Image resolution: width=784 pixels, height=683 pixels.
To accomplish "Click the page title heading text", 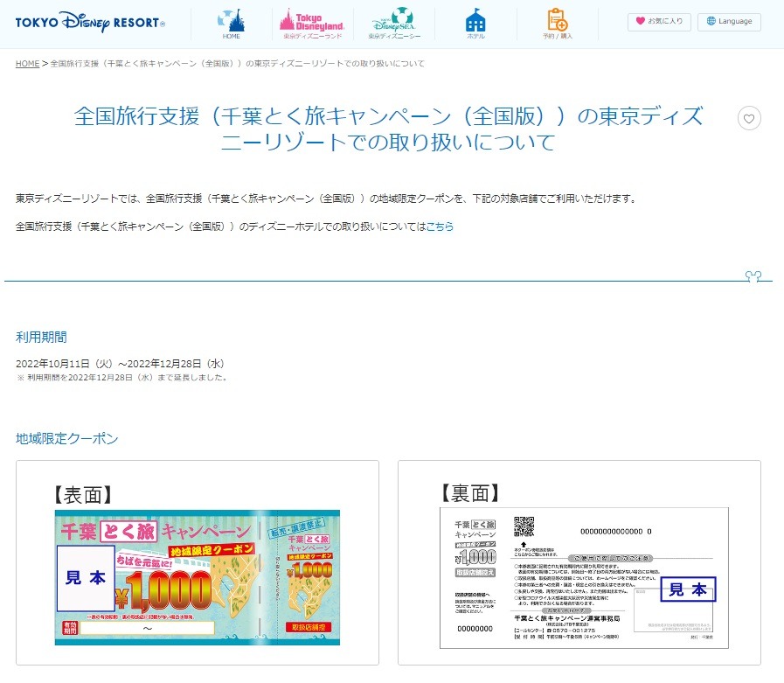I will coord(388,129).
